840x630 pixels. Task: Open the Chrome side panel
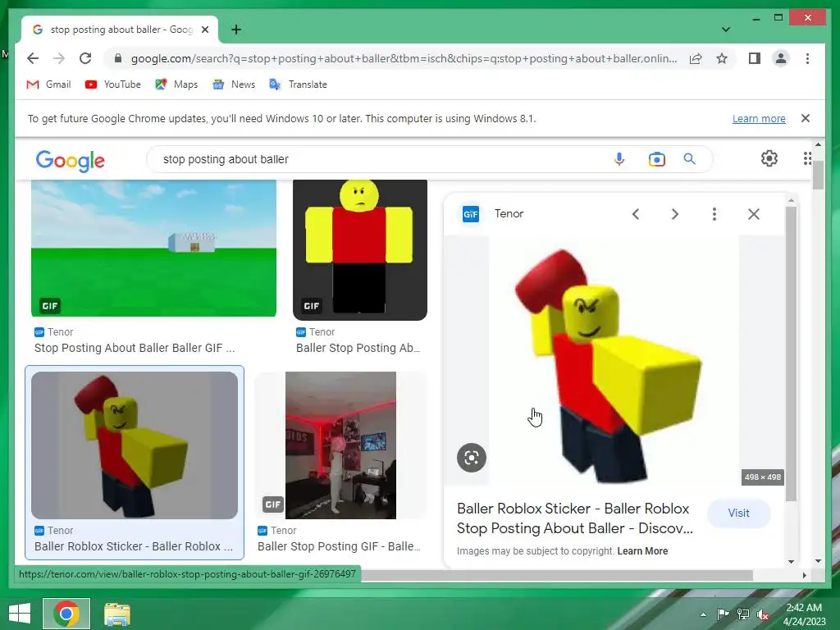[755, 58]
